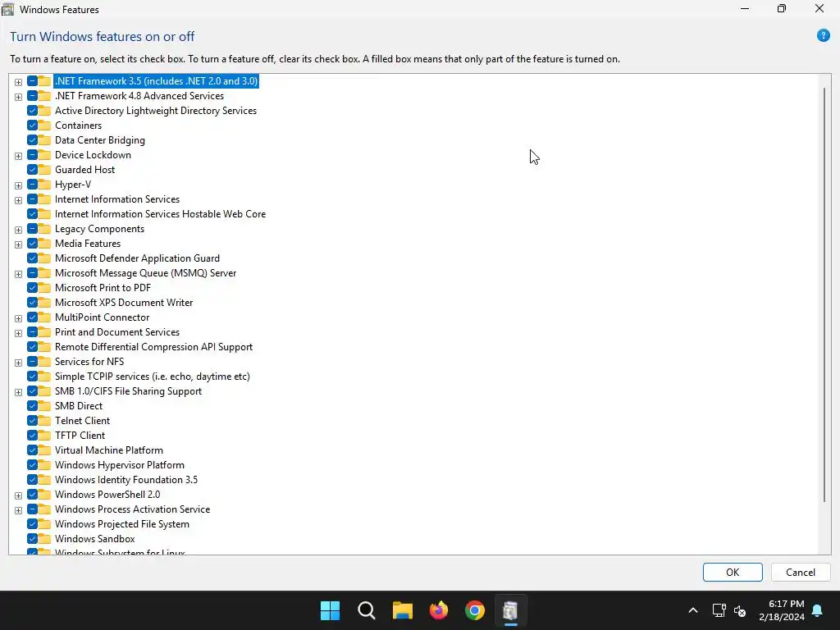Click the folder icon beside Media Features
This screenshot has width=840, height=630.
tap(44, 244)
